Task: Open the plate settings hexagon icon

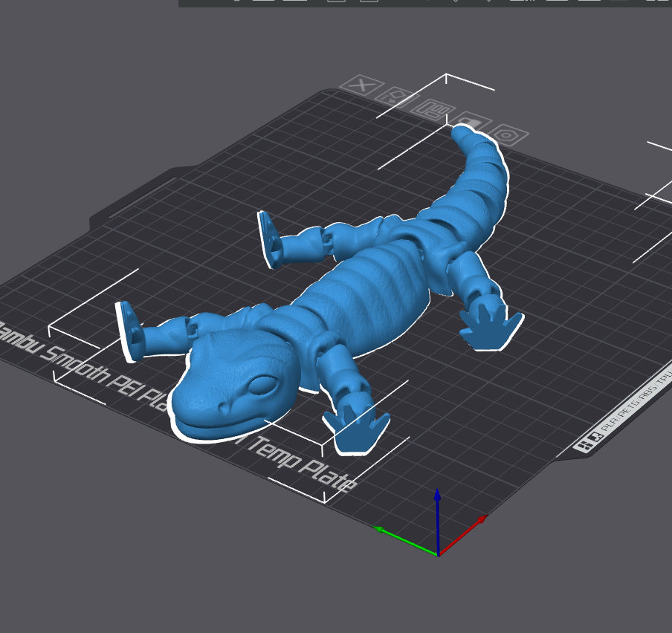Action: click(x=505, y=134)
